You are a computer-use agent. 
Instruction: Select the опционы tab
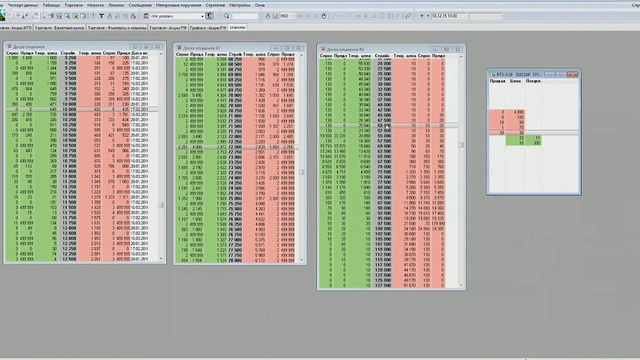238,27
